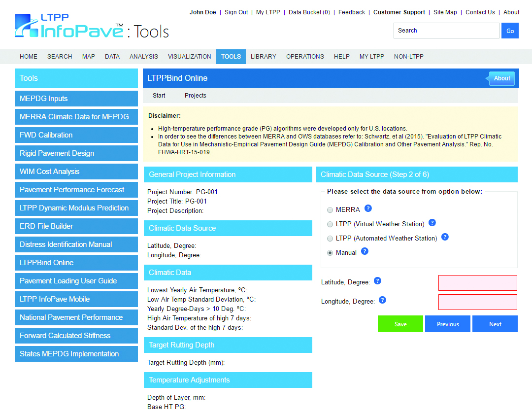This screenshot has width=532, height=414.
Task: Open National Pavement Performance tool
Action: coord(76,317)
